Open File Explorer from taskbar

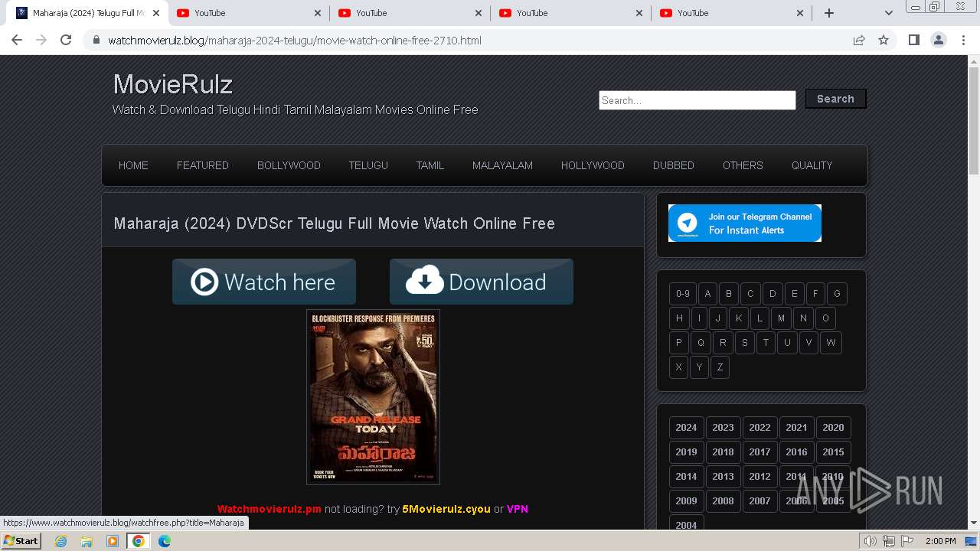[x=87, y=541]
